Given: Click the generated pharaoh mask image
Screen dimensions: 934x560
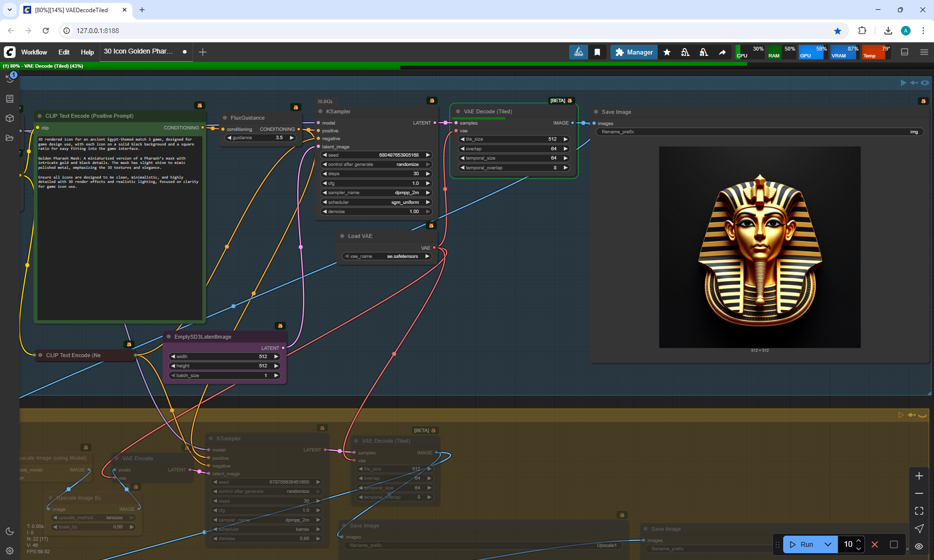Looking at the screenshot, I should 759,247.
